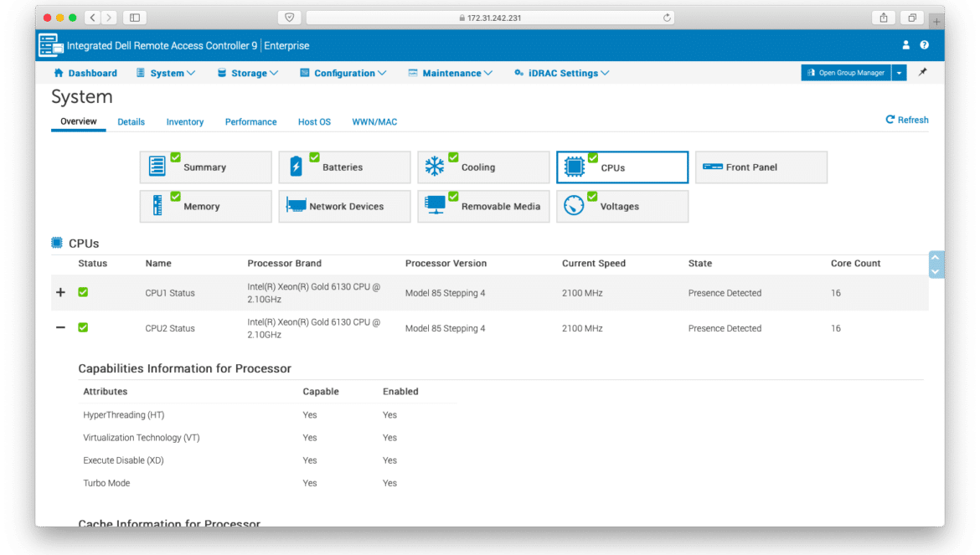Open the Maintenance dropdown menu
Screen dimensions: 980x555
pos(451,73)
